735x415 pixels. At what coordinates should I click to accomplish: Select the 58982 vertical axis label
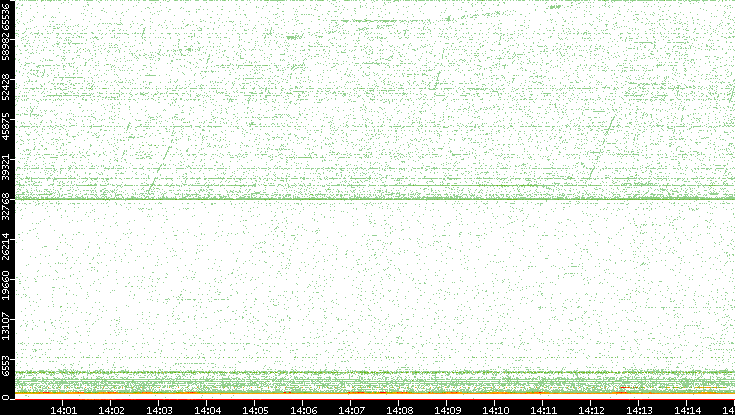[x=5, y=47]
